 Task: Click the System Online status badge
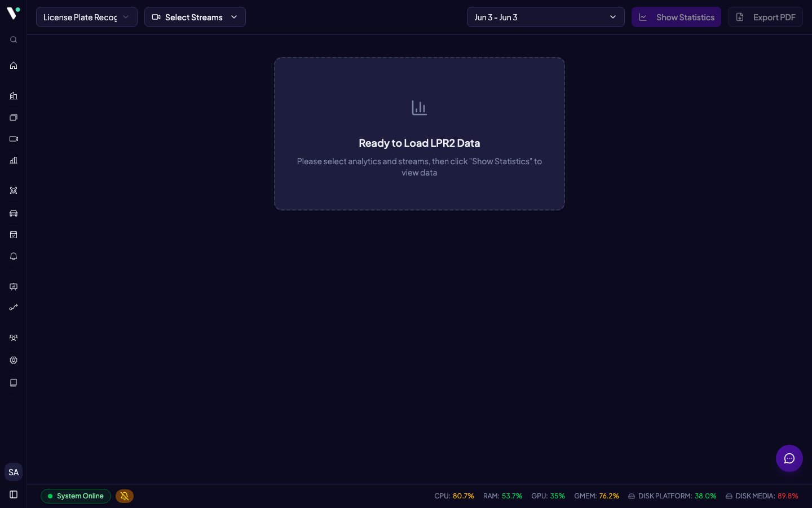point(76,496)
